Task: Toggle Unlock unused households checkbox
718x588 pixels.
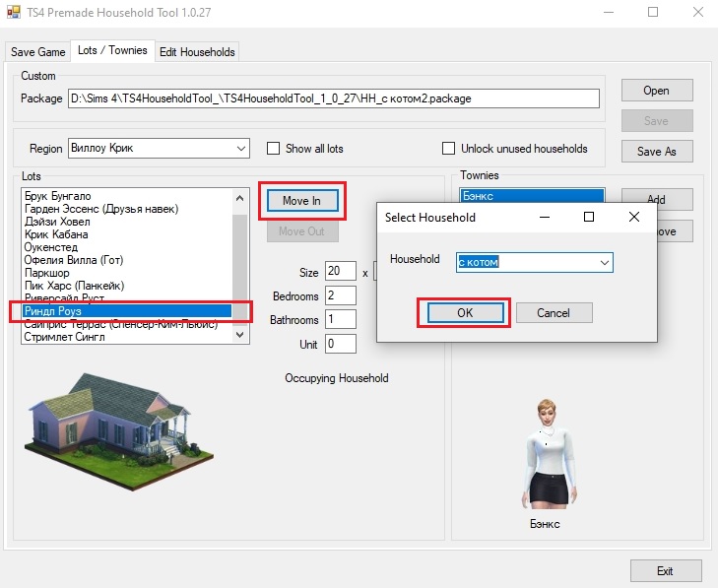Action: tap(449, 149)
